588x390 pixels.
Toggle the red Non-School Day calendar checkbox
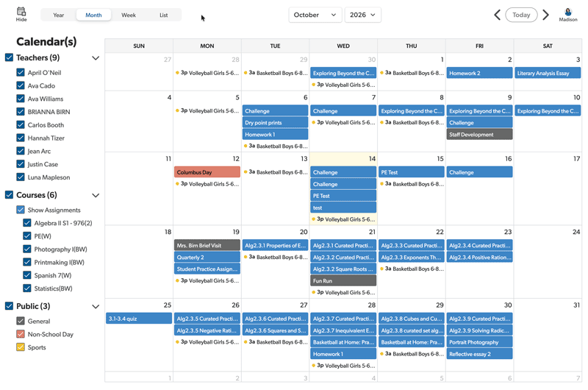pyautogui.click(x=21, y=334)
